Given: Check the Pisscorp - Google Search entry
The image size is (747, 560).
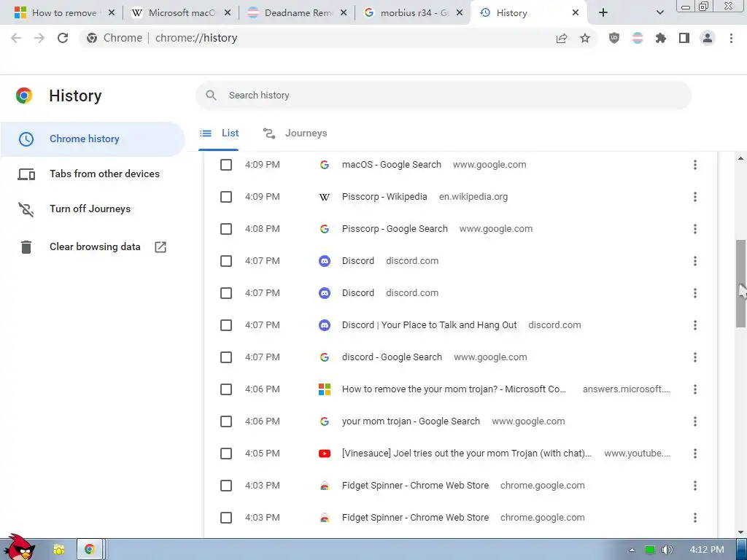Looking at the screenshot, I should tap(226, 229).
